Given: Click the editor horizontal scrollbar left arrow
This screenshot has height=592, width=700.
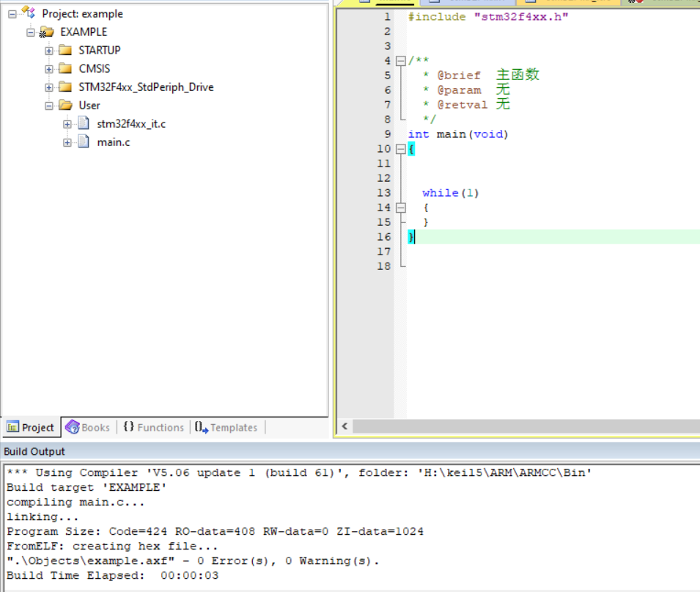Looking at the screenshot, I should click(x=345, y=425).
